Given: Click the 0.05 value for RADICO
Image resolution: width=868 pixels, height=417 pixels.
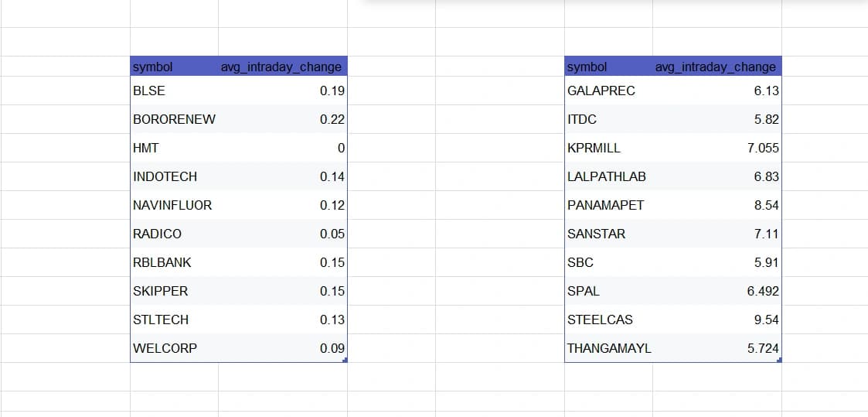Looking at the screenshot, I should 283,234.
